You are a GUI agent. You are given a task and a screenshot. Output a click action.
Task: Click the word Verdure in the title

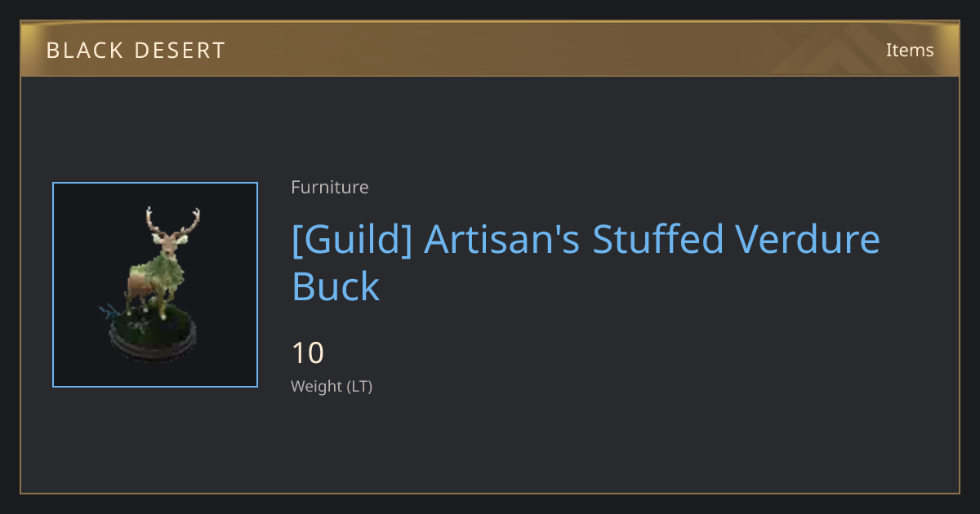[x=808, y=240]
